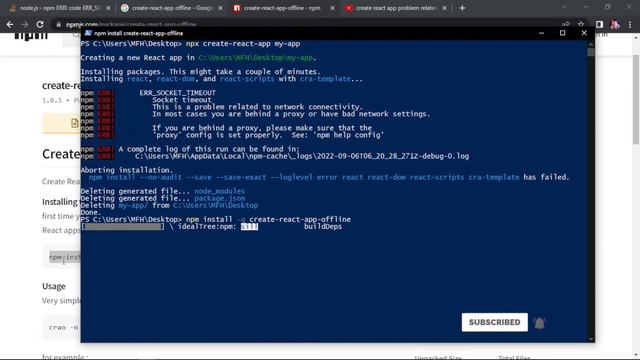Click 'buildDeps' text in terminal
Screen dimensions: 640x360
click(323, 227)
